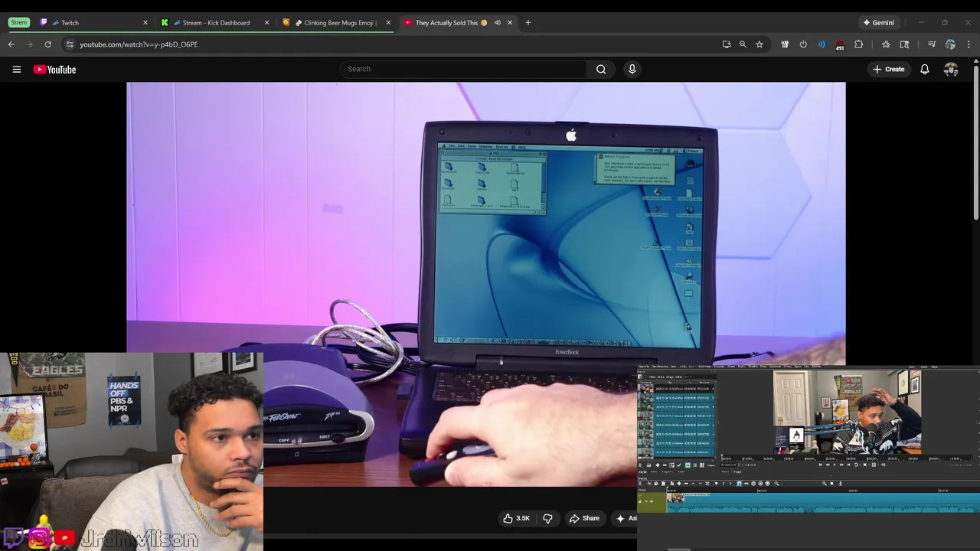This screenshot has width=980, height=551.
Task: Open a new browser tab
Action: tap(528, 22)
